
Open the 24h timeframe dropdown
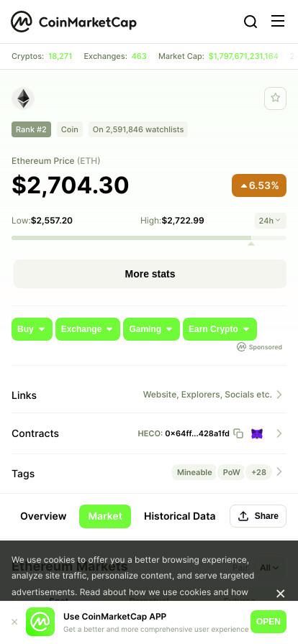(x=270, y=221)
